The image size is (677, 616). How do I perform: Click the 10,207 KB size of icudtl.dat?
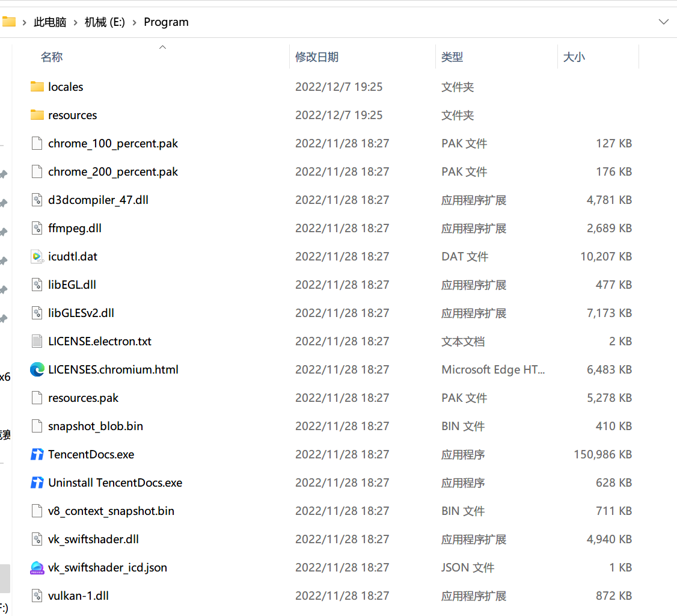pyautogui.click(x=606, y=257)
